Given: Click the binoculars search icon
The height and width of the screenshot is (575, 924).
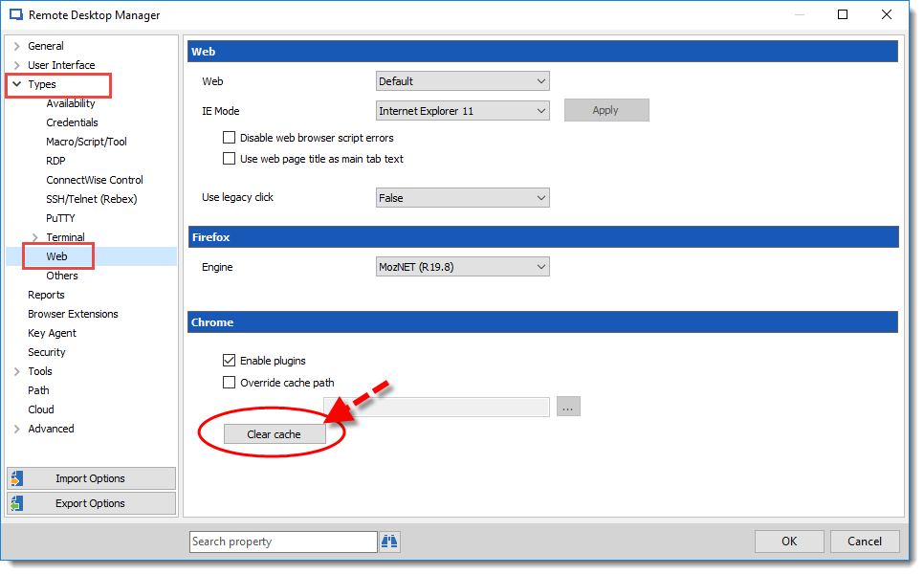Looking at the screenshot, I should 389,542.
